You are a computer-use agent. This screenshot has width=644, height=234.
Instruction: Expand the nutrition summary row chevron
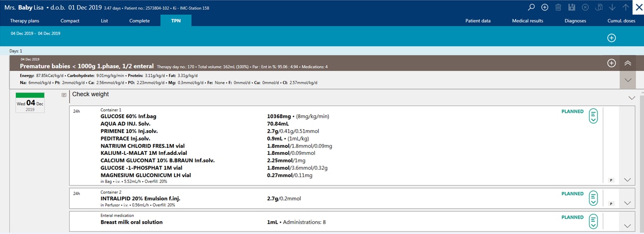tap(628, 80)
